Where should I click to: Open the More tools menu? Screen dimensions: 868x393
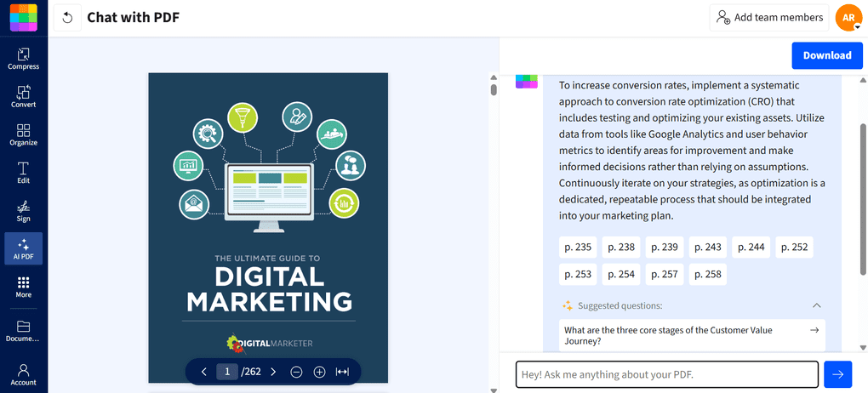[23, 287]
